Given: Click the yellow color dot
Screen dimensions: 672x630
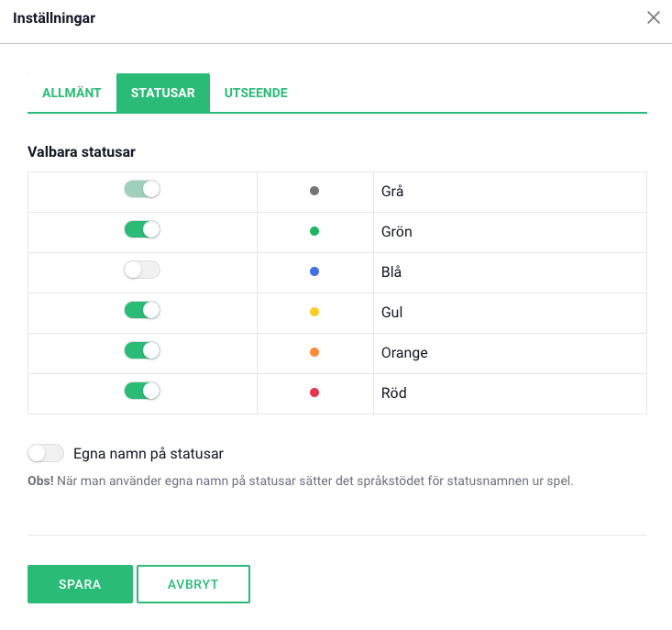Looking at the screenshot, I should tap(314, 313).
